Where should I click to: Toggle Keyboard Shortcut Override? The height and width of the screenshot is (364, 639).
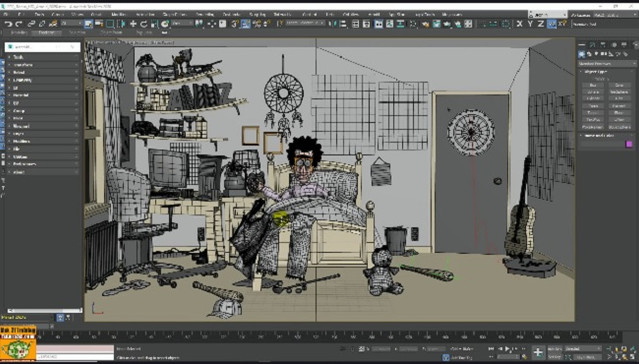point(223,24)
